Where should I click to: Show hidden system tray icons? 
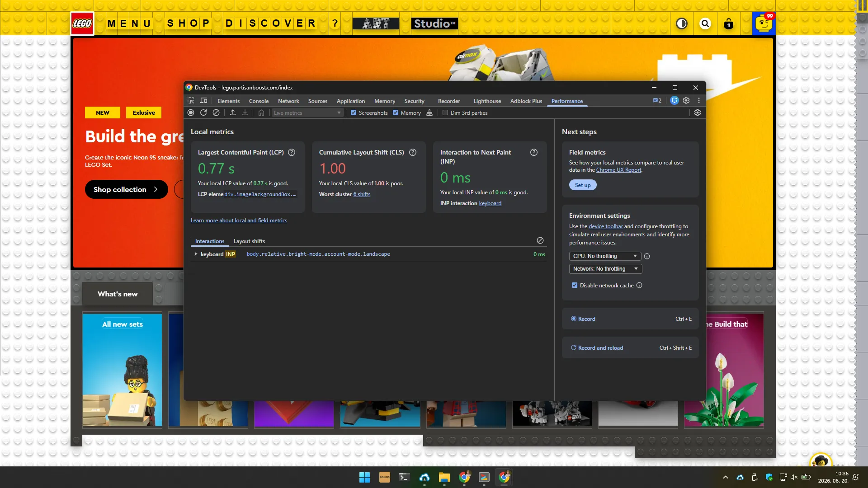click(726, 477)
